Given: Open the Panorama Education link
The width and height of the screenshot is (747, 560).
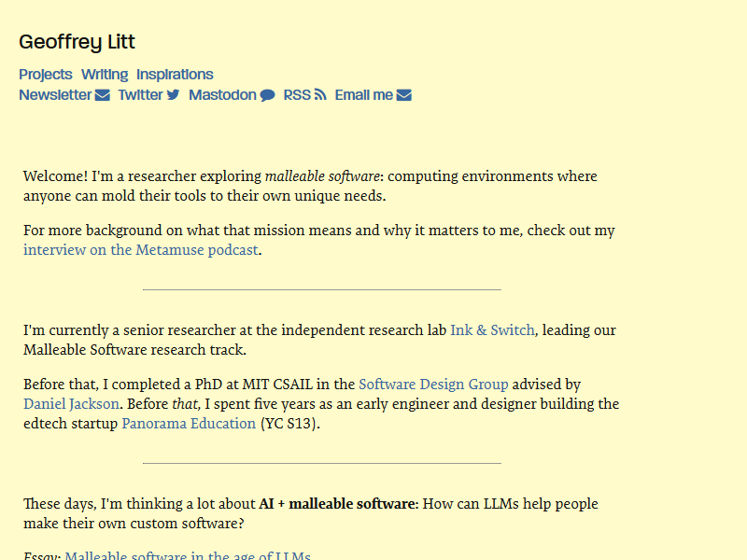Looking at the screenshot, I should 189,424.
